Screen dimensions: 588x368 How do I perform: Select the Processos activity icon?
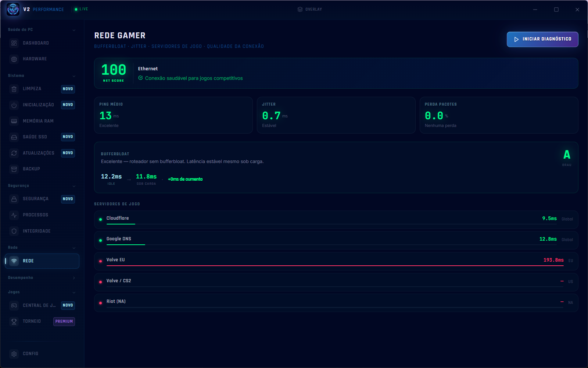click(x=14, y=215)
